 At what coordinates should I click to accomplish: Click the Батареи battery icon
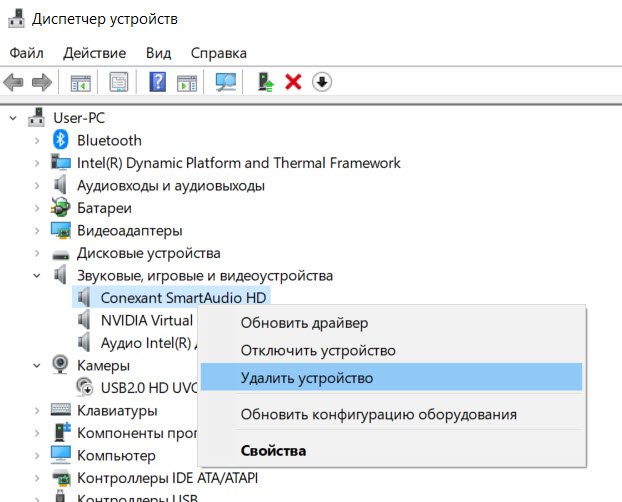point(61,208)
